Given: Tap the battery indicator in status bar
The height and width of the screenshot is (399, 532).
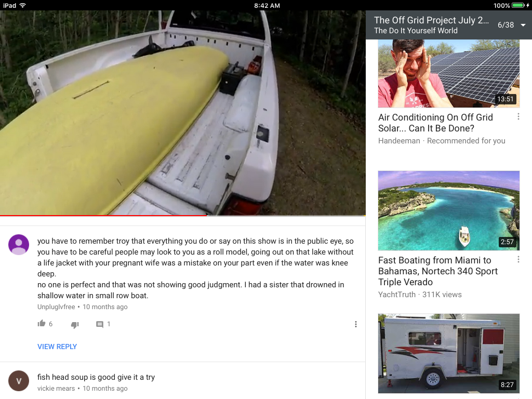Looking at the screenshot, I should click(518, 5).
